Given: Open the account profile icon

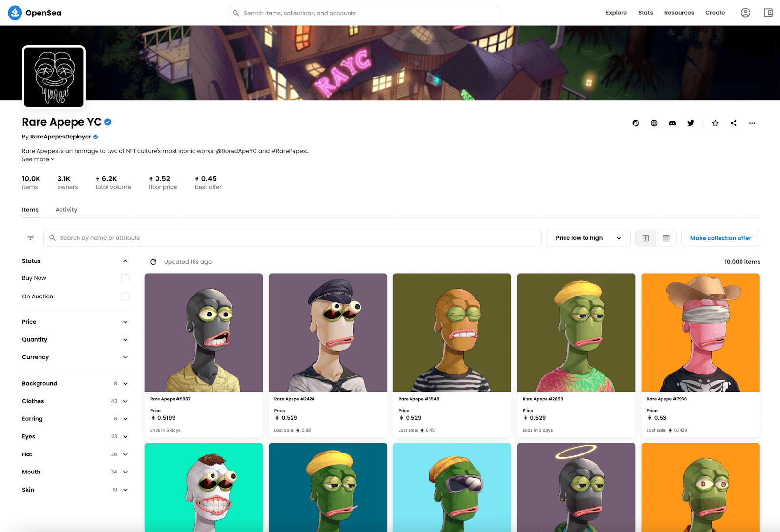Looking at the screenshot, I should (745, 13).
